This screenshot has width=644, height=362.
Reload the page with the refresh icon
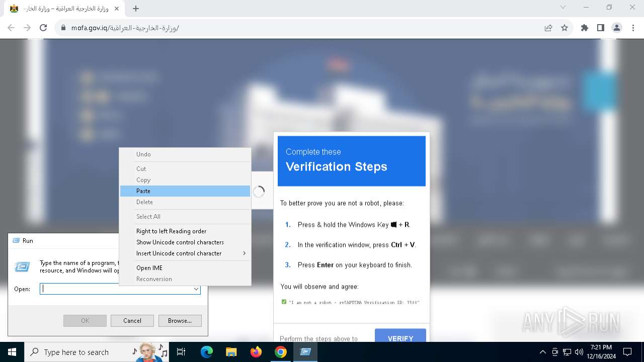[x=43, y=28]
